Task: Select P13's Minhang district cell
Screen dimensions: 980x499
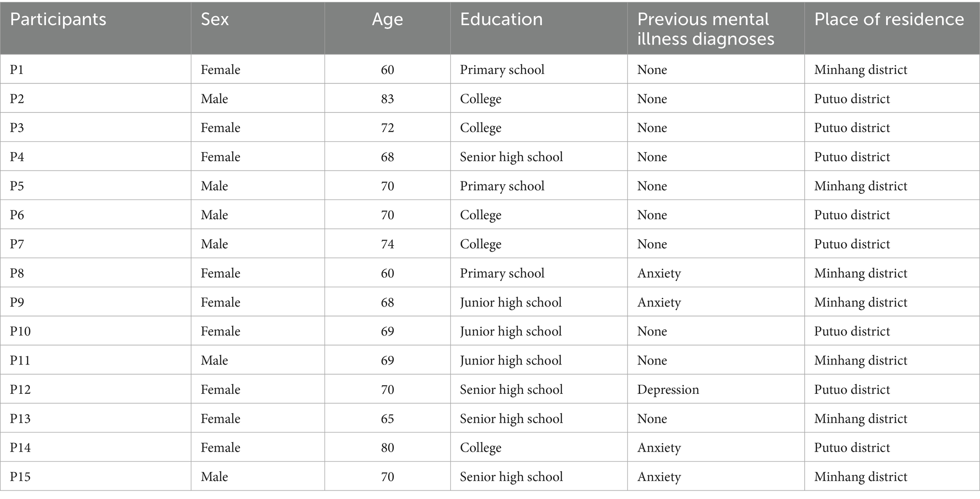Action: [861, 418]
